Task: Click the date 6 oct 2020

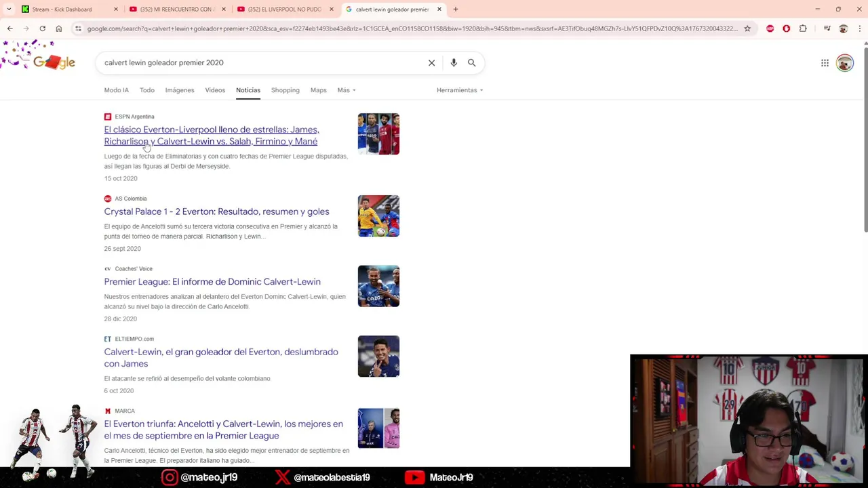Action: point(119,391)
